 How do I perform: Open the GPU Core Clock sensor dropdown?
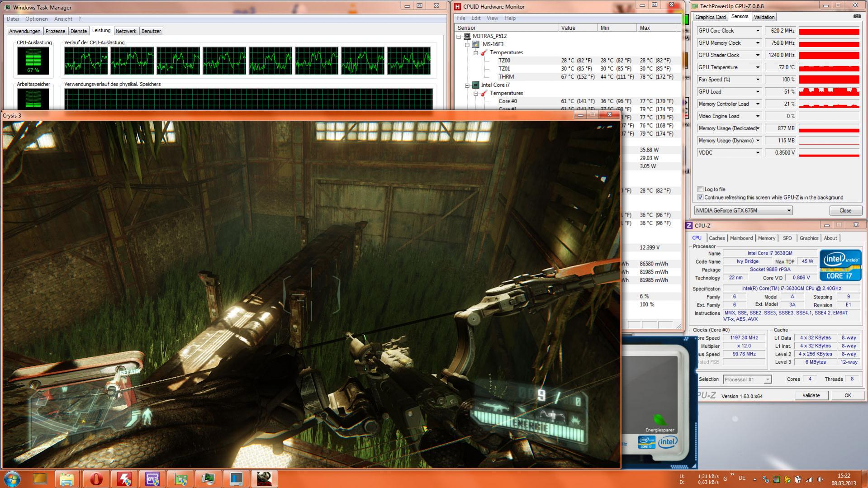click(758, 31)
